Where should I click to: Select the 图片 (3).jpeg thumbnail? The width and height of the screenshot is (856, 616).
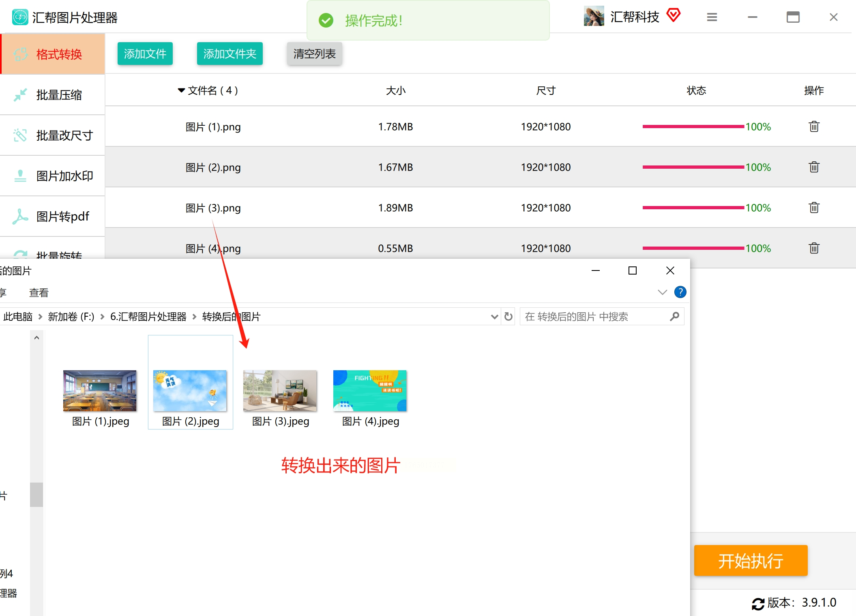pyautogui.click(x=280, y=391)
